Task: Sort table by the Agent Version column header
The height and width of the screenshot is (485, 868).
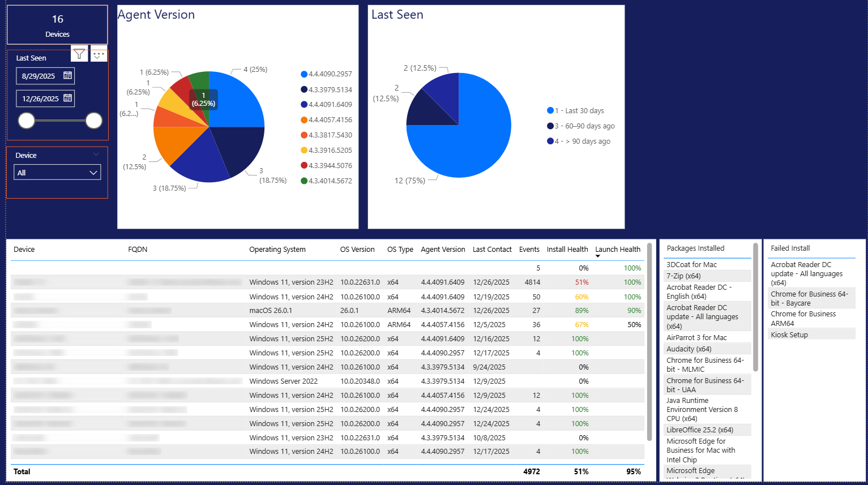Action: tap(443, 249)
